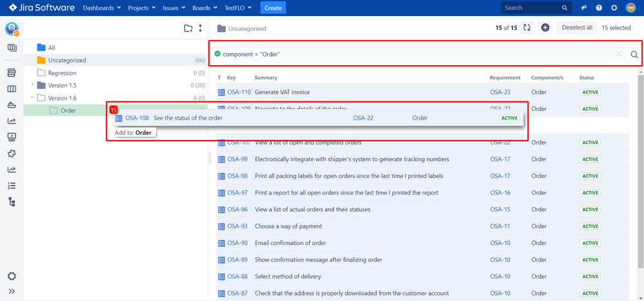
Task: Select the Version 1.5 folder
Action: click(x=62, y=85)
